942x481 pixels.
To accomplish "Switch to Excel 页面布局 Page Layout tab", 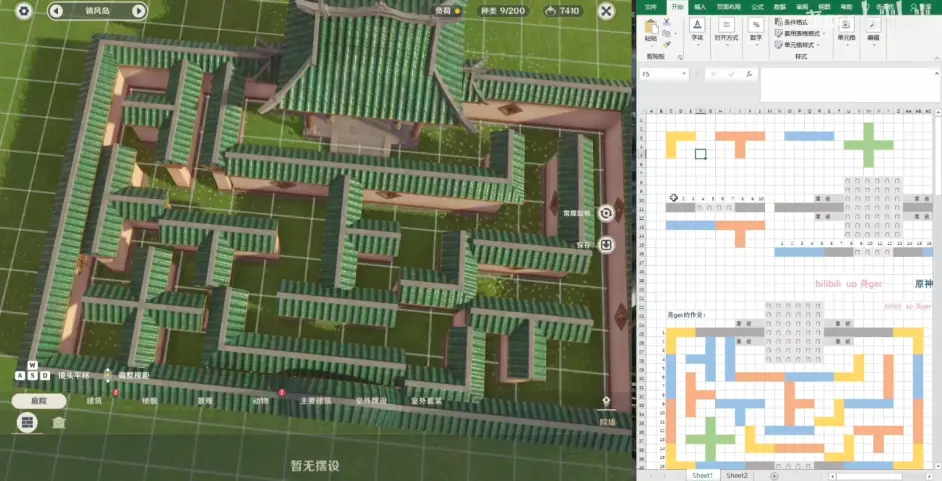I will (728, 7).
